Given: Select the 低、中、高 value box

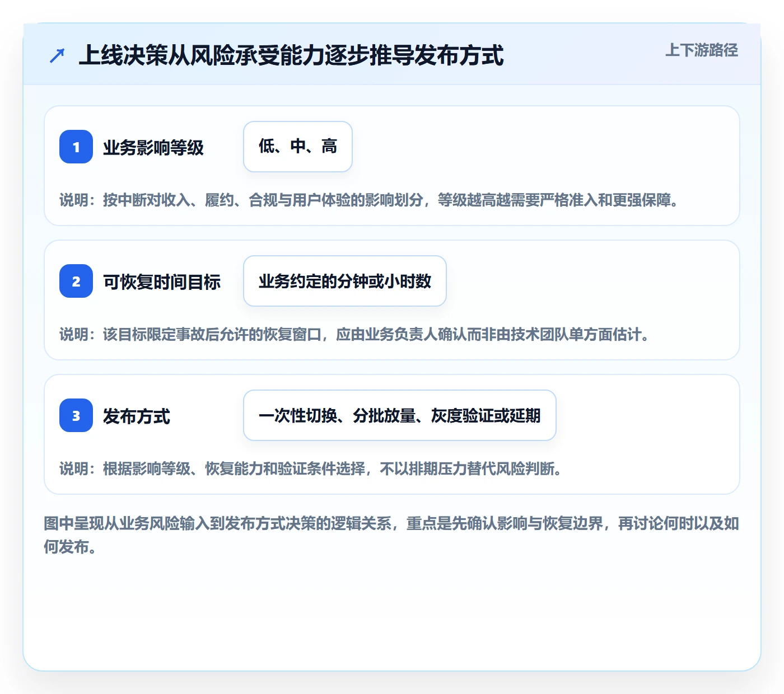Looking at the screenshot, I should click(x=298, y=147).
